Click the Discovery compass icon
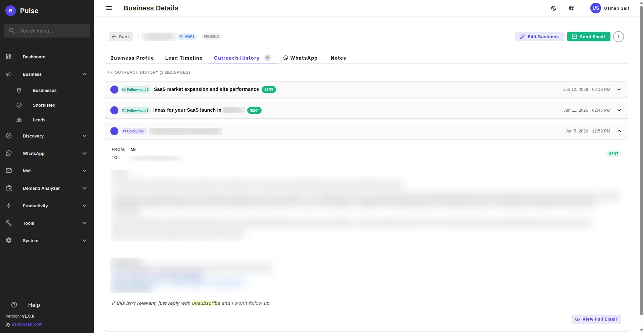This screenshot has width=644, height=333. click(x=9, y=136)
